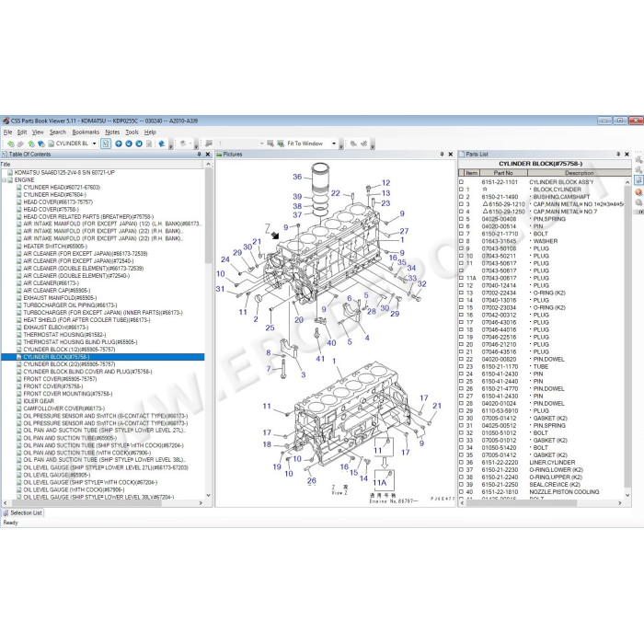
Task: Click the highlighted third icon in right sidebar
Action: click(638, 180)
